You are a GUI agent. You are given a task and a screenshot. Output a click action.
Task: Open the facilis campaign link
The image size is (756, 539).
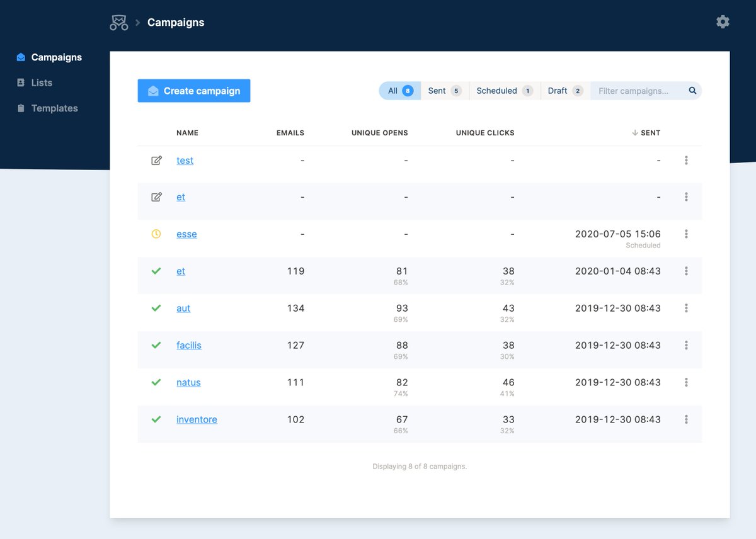(x=189, y=346)
